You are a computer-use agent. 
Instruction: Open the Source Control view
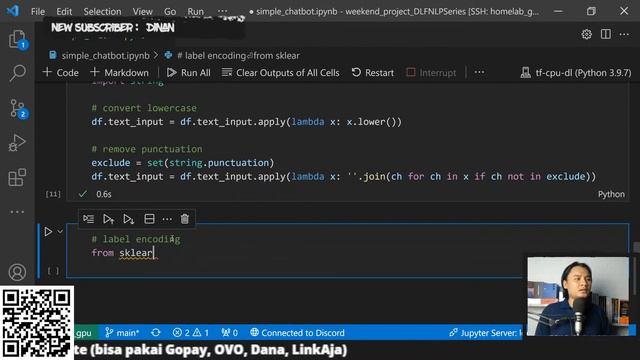pyautogui.click(x=17, y=109)
